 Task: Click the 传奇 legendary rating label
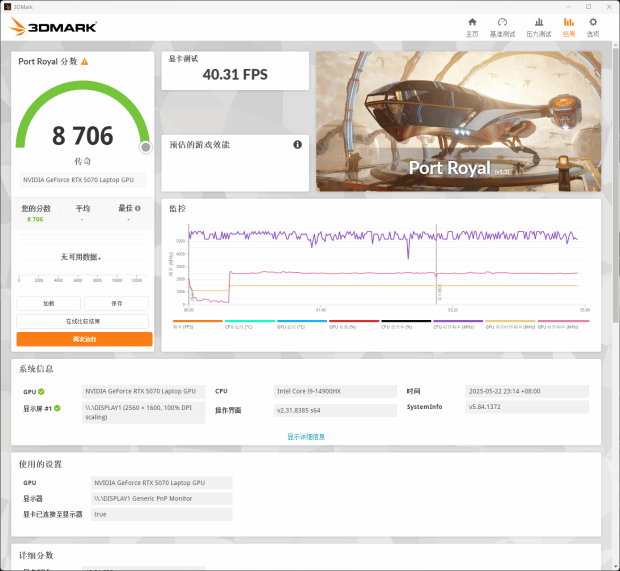click(83, 161)
